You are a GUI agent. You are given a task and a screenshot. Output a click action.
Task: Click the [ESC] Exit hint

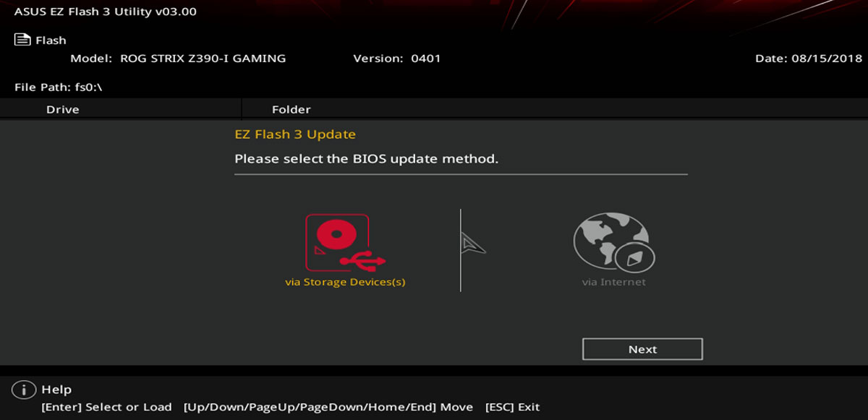[x=512, y=407]
